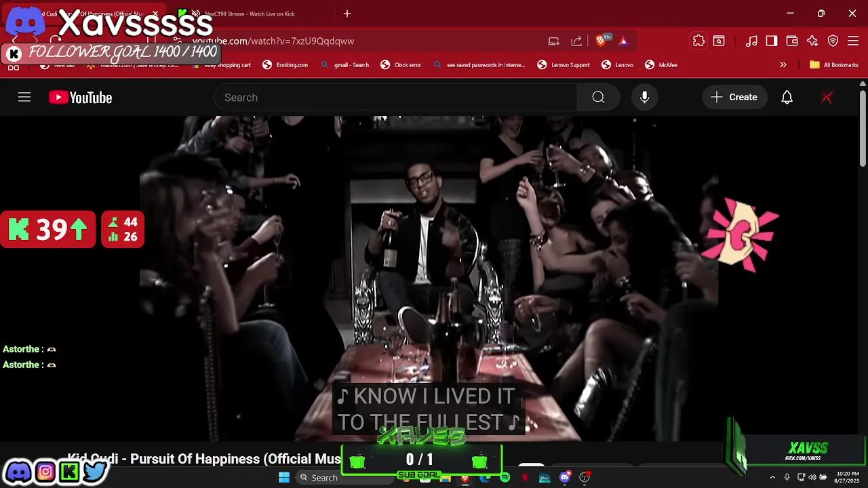Viewport: 868px width, 488px height.
Task: Click the install app icon in address bar
Action: pos(554,41)
